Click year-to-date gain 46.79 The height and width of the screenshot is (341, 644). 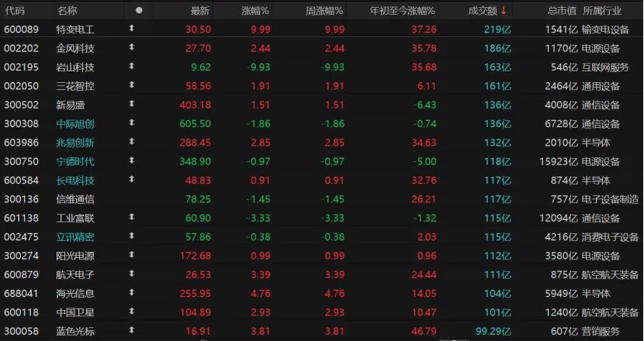coord(424,331)
